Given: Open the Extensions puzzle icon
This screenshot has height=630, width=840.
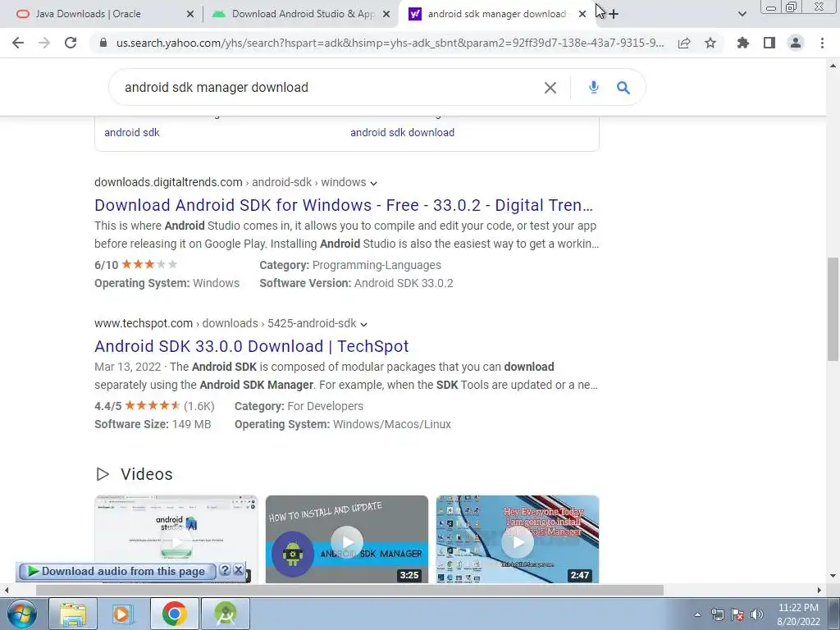Looking at the screenshot, I should tap(743, 43).
